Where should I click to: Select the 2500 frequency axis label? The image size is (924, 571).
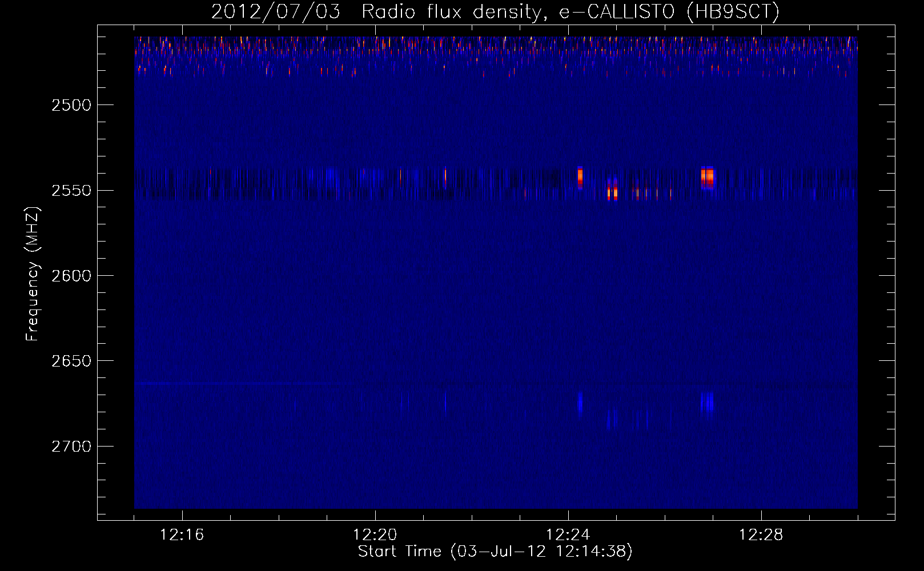71,104
